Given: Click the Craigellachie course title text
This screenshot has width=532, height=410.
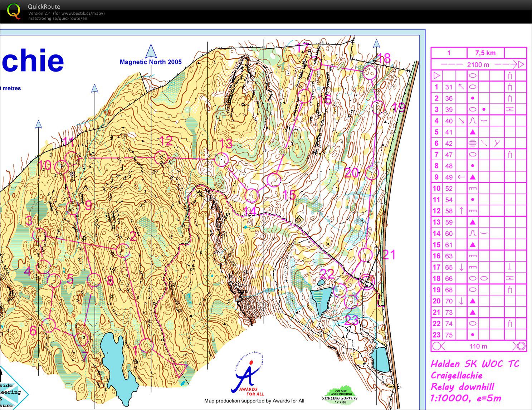Looking at the screenshot, I should 457,376.
